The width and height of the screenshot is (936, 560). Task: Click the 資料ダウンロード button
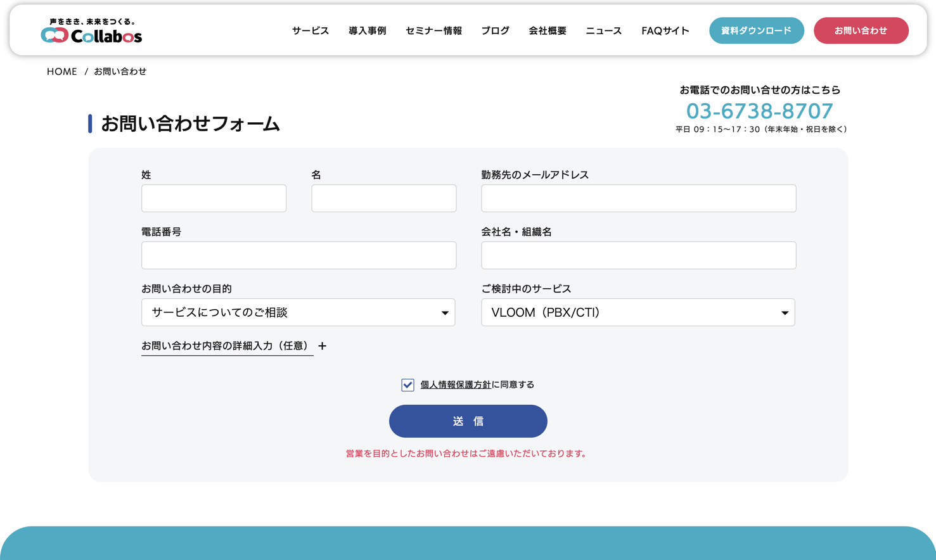[x=756, y=30]
